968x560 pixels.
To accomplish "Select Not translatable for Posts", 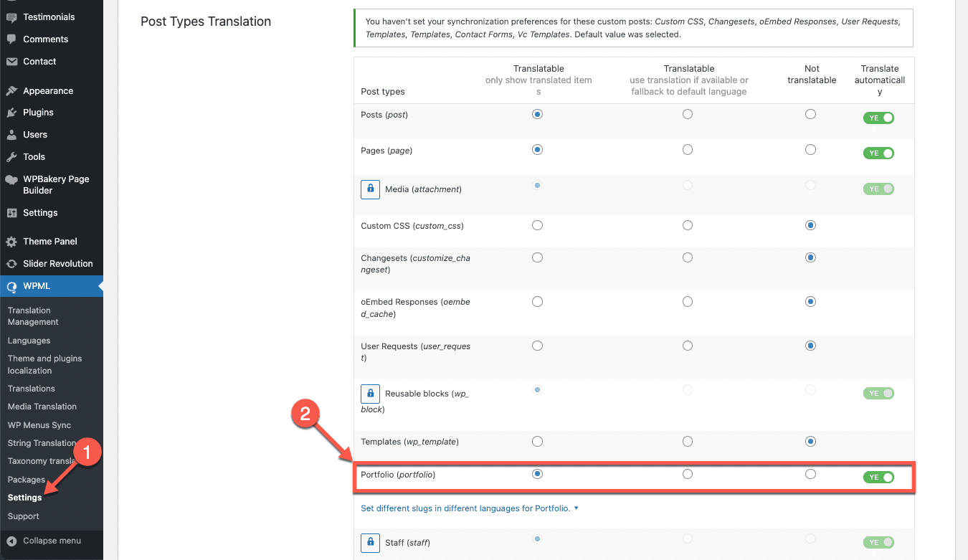I will 810,114.
